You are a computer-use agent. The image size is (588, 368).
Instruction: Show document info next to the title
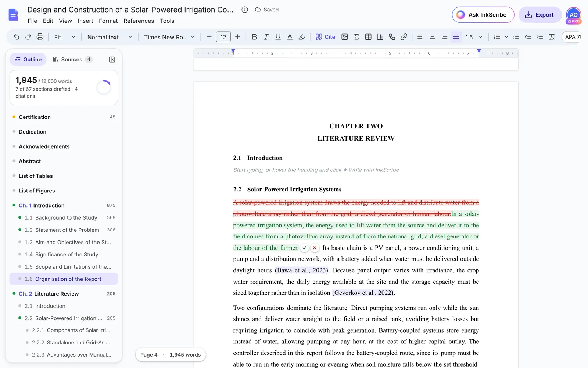click(x=245, y=10)
